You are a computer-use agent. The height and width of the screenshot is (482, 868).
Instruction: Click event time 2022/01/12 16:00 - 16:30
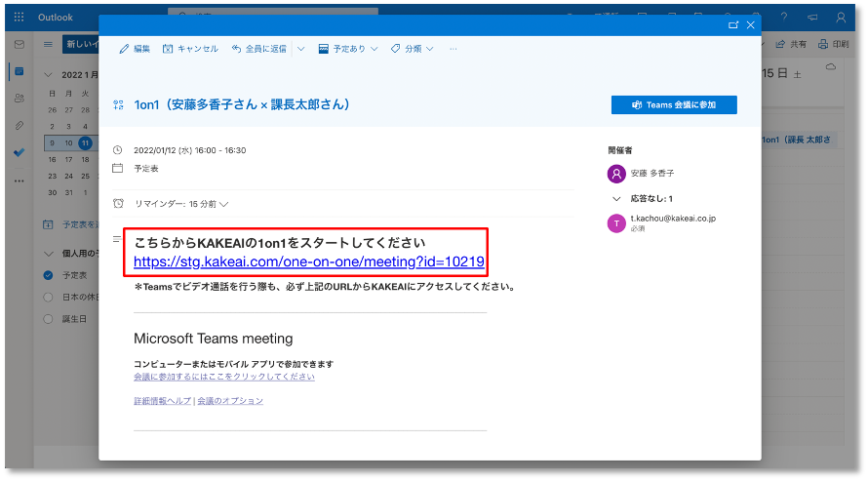tap(190, 150)
